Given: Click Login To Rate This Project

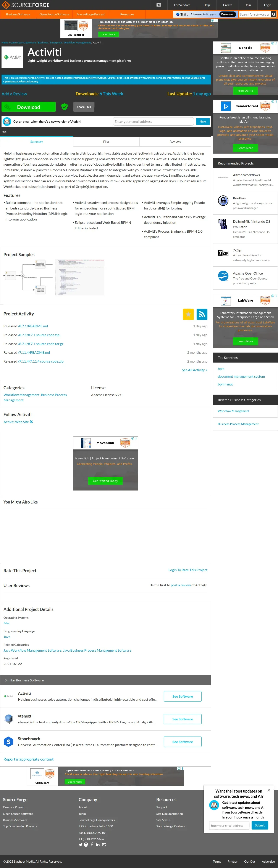Looking at the screenshot, I should point(188,570).
